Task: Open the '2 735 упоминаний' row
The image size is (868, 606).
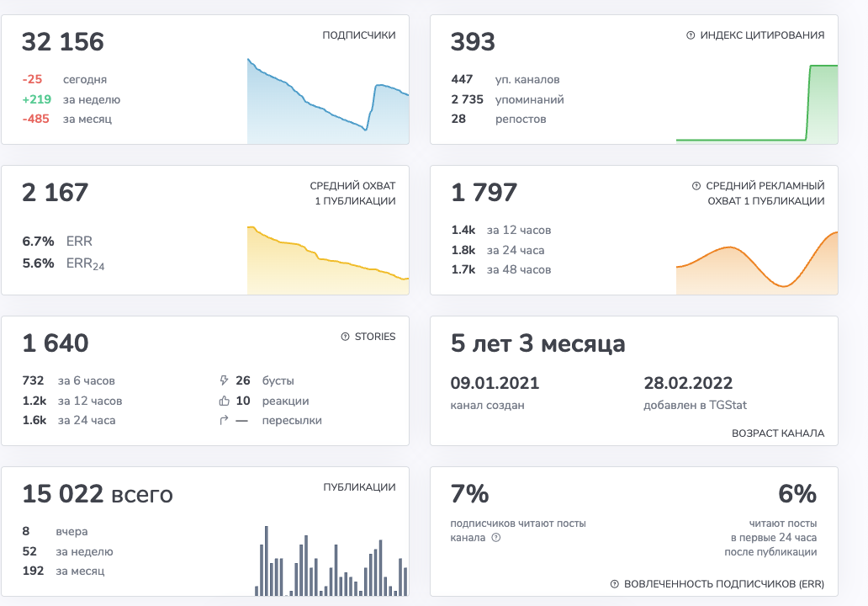Action: pos(507,99)
